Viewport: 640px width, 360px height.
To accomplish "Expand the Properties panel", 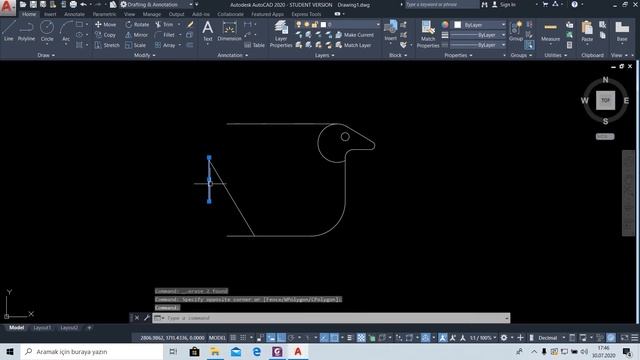I will point(458,55).
